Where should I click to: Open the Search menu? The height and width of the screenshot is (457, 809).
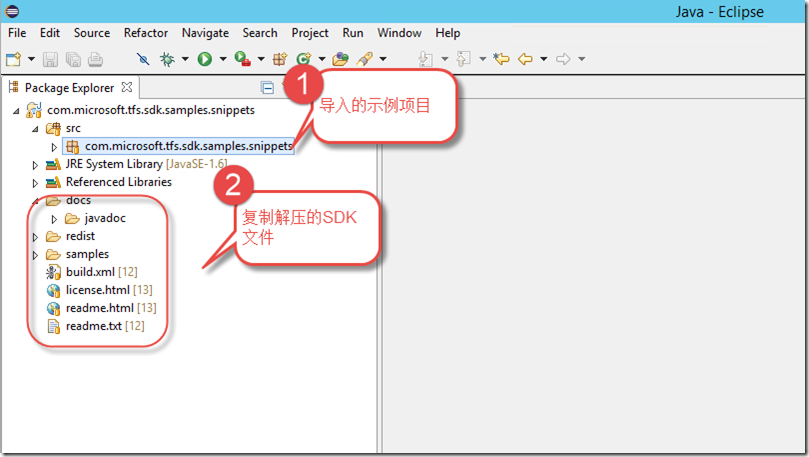[260, 33]
